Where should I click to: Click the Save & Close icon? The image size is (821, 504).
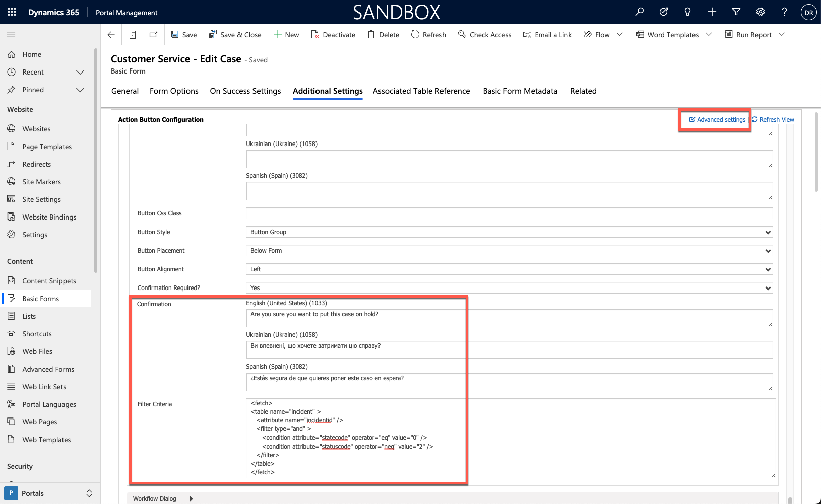[x=212, y=34]
